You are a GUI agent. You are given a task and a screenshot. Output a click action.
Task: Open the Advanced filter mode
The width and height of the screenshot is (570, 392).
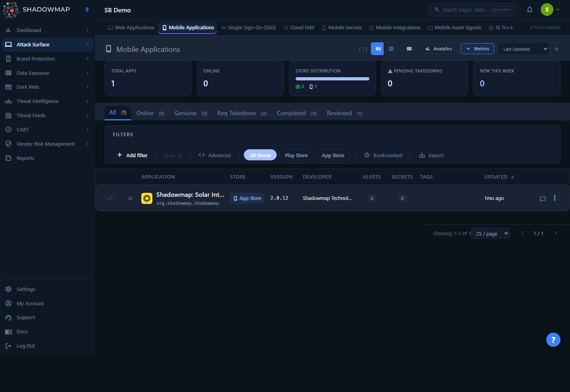pos(215,155)
